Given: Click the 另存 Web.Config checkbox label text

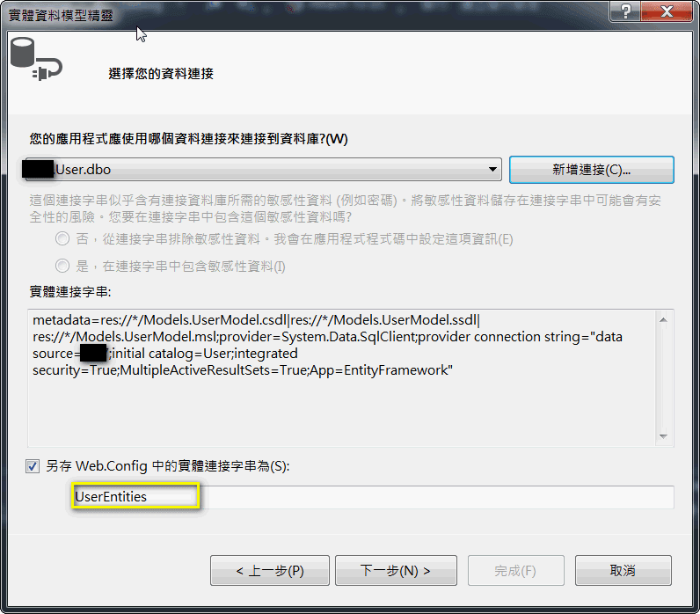Looking at the screenshot, I should tap(167, 466).
